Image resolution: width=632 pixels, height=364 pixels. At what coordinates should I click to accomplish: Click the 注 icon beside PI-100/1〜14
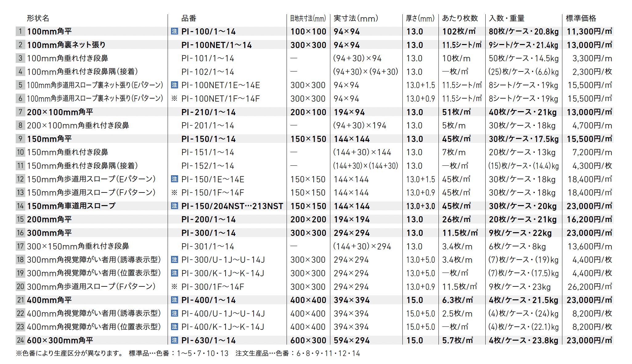pos(174,31)
